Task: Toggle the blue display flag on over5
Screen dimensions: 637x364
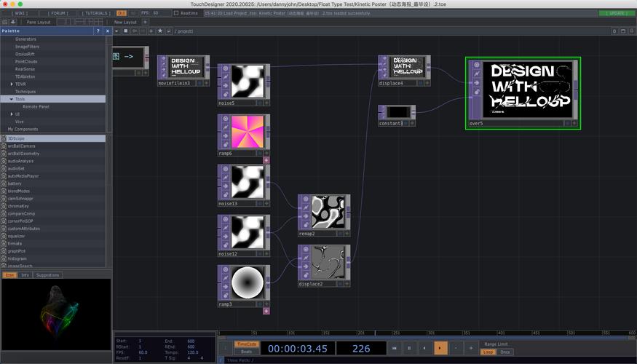Action: [568, 123]
